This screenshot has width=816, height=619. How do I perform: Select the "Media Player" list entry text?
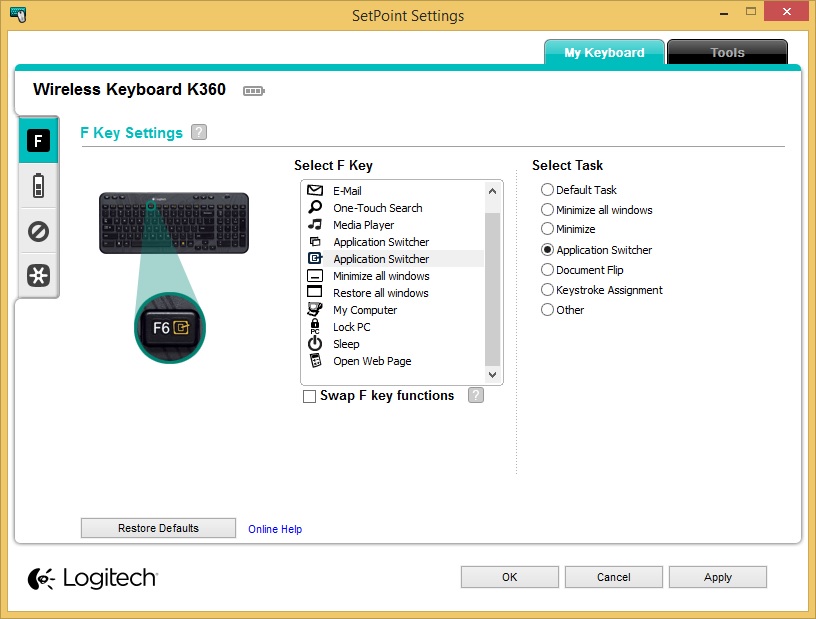363,225
